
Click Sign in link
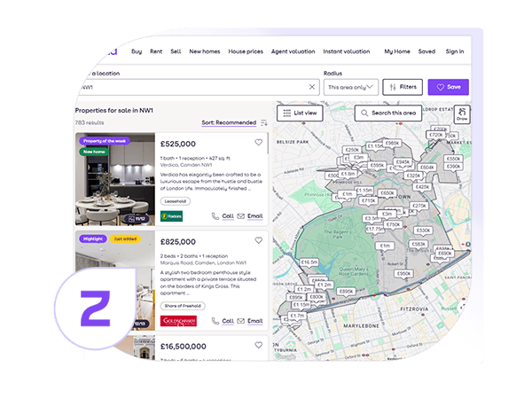(455, 51)
